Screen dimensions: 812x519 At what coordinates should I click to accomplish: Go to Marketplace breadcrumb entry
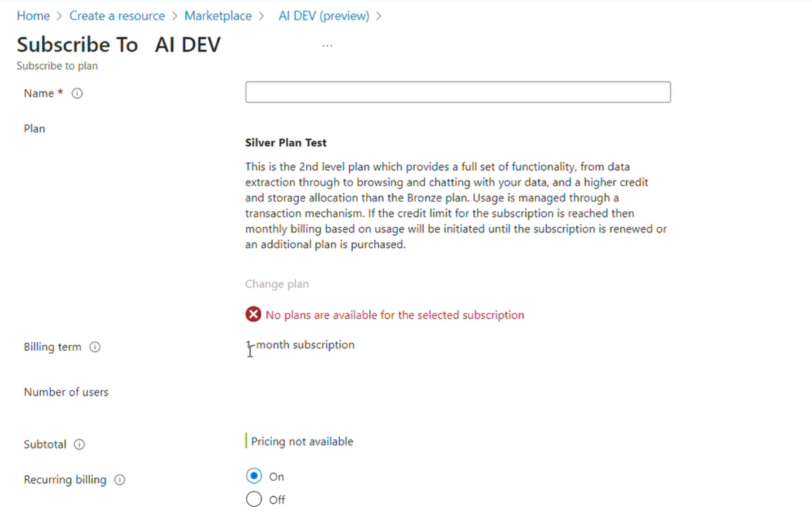[x=218, y=15]
